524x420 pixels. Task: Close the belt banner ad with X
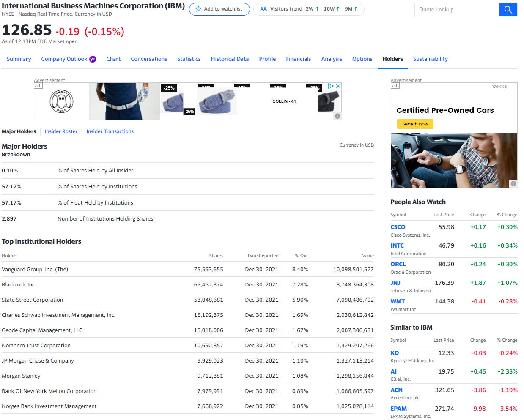(338, 86)
